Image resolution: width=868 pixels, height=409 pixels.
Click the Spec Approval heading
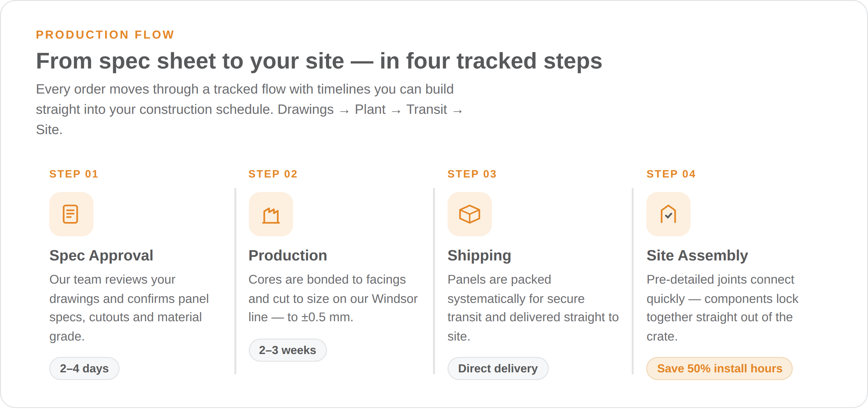coord(101,256)
